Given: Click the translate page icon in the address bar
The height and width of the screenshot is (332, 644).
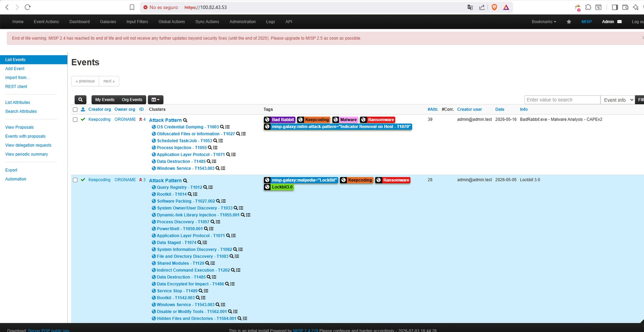Looking at the screenshot, I should coord(470,7).
